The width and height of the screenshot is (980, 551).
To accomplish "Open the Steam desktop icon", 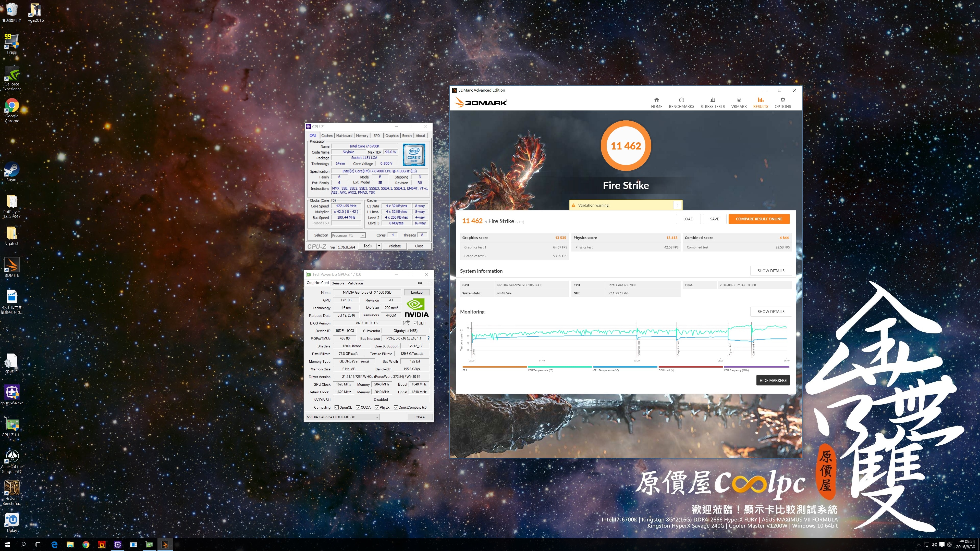I will (x=12, y=172).
